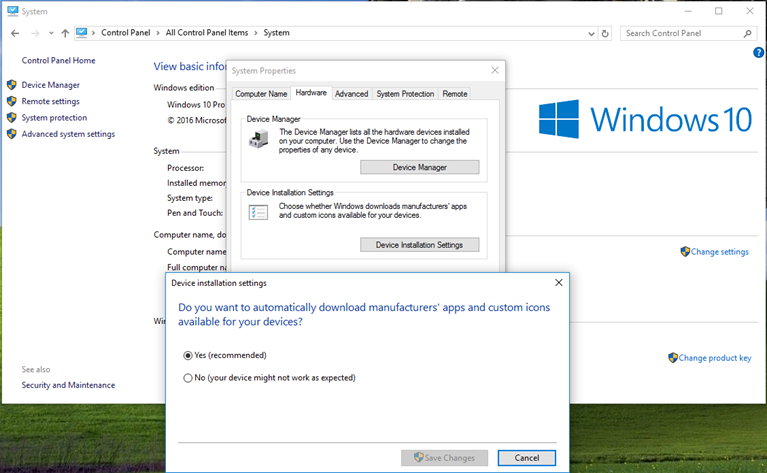767x473 pixels.
Task: Click Save Changes button
Action: pos(445,458)
